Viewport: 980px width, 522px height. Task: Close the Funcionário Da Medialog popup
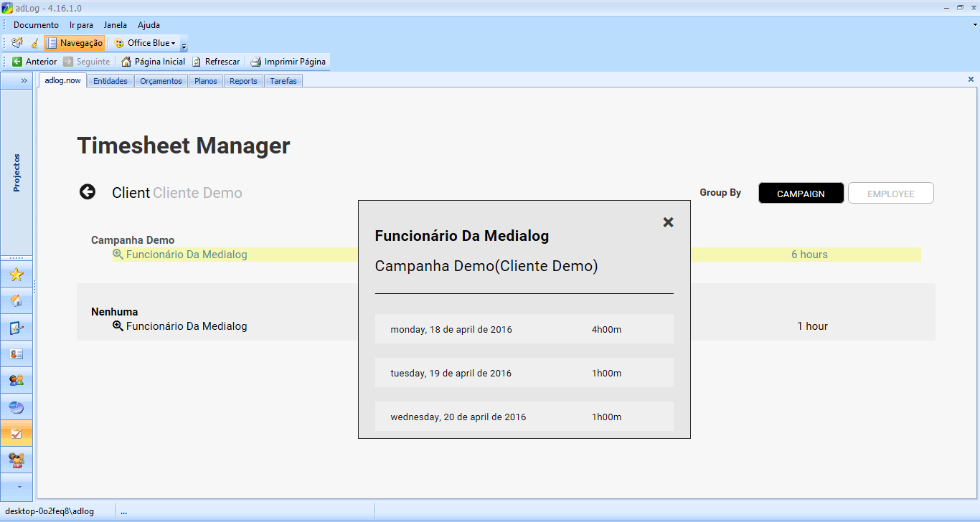click(x=668, y=222)
